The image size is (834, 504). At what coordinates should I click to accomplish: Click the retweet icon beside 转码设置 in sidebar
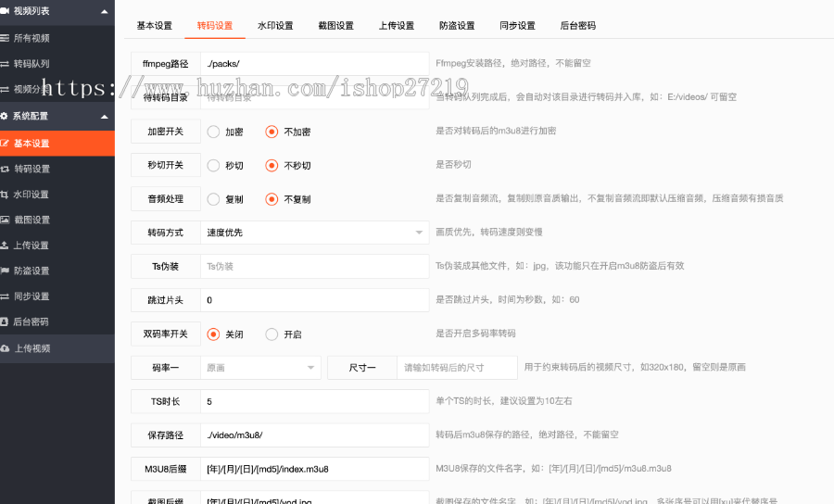click(6, 169)
